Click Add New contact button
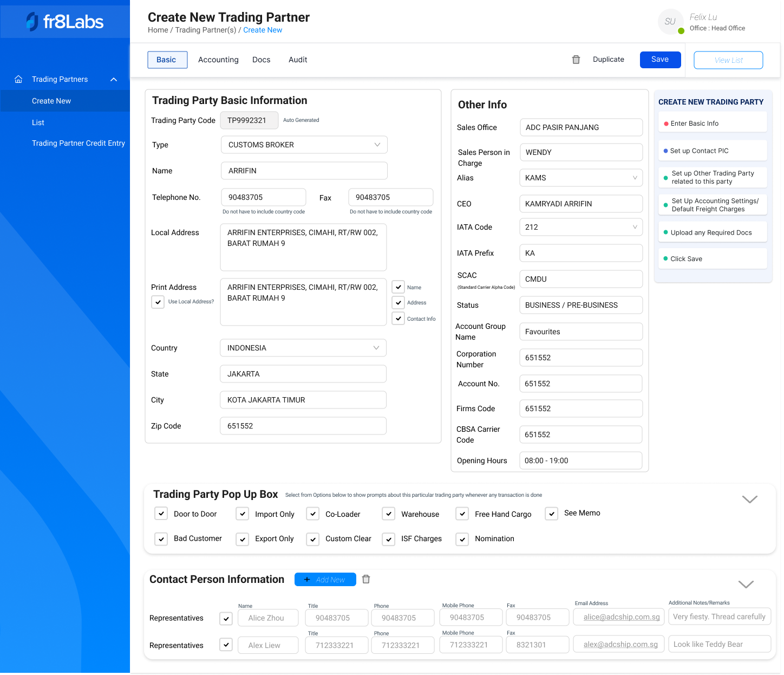The image size is (784, 675). (325, 579)
